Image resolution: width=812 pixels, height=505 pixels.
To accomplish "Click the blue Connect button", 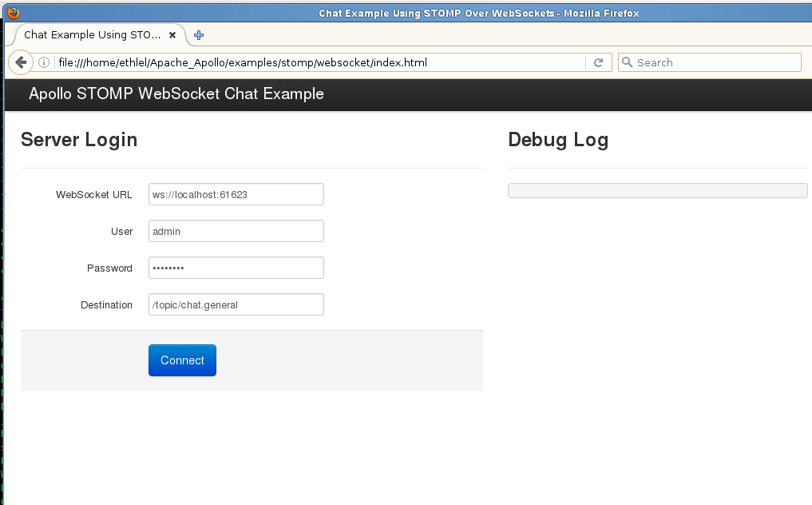I will pyautogui.click(x=182, y=360).
